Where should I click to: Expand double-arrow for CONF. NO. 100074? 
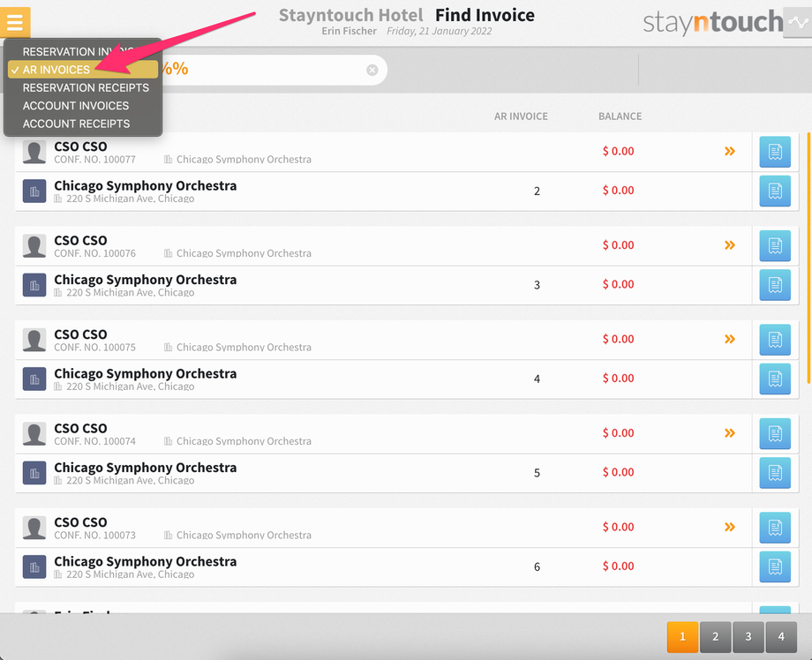coord(730,432)
